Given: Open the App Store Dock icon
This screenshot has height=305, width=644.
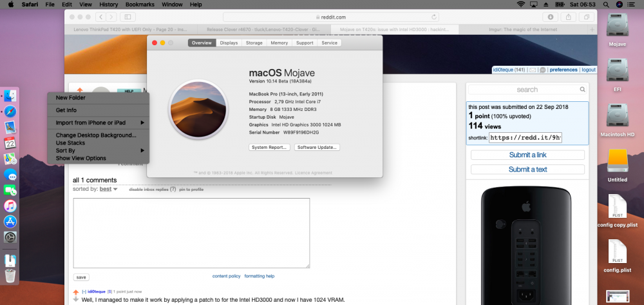Looking at the screenshot, I should coord(10,222).
